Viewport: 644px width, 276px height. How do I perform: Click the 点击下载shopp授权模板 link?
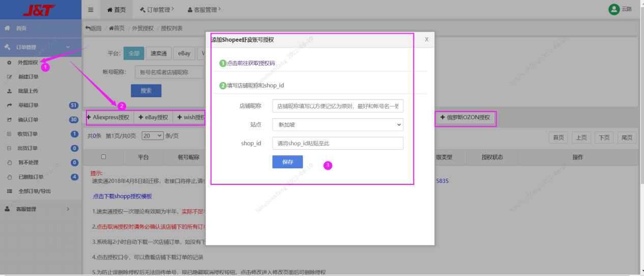[122, 196]
